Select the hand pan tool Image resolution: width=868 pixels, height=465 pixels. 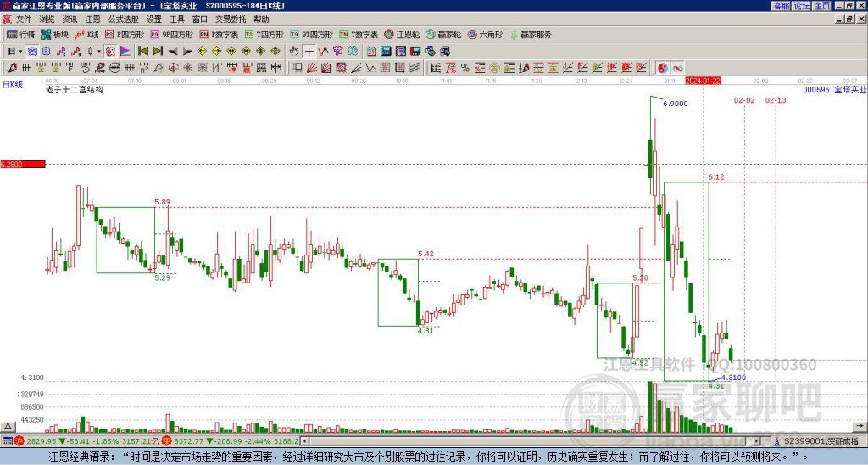[294, 52]
